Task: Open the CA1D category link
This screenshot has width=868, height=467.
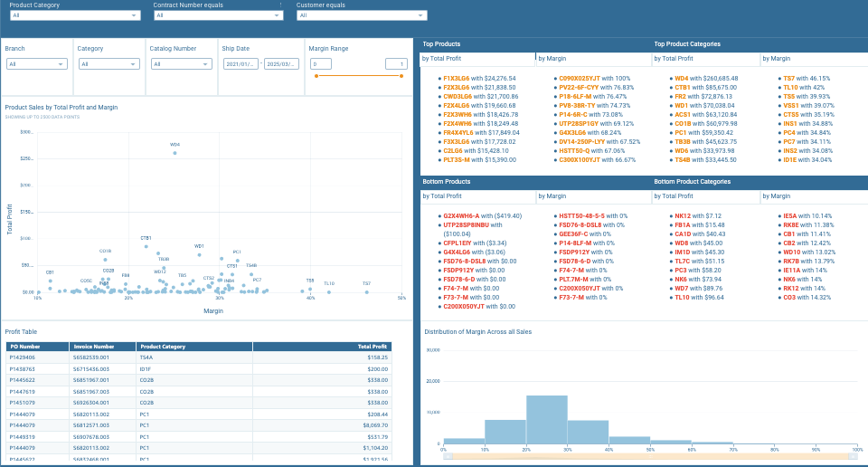Action: tap(683, 234)
